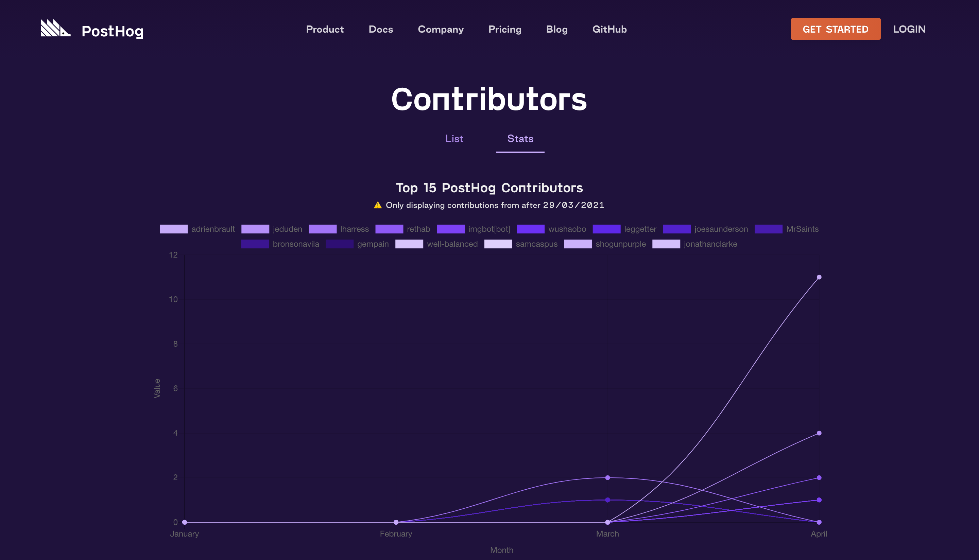Click the GET STARTED button
Image resolution: width=979 pixels, height=560 pixels.
(835, 28)
